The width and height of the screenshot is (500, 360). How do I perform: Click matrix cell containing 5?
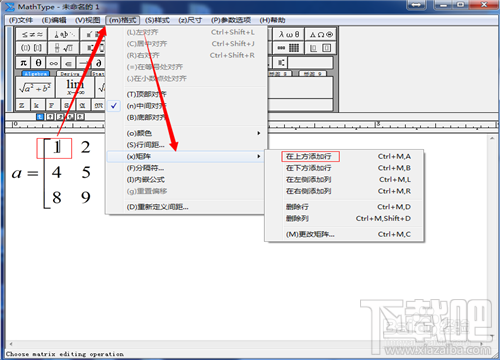[86, 172]
